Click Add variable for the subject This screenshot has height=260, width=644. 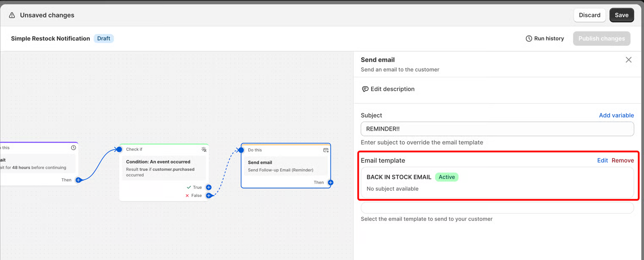pos(616,115)
